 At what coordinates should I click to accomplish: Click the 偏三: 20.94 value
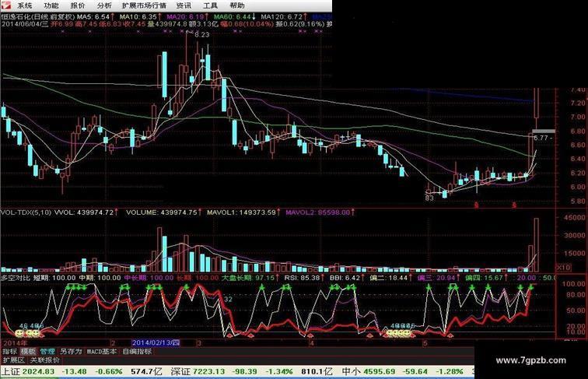pos(436,278)
